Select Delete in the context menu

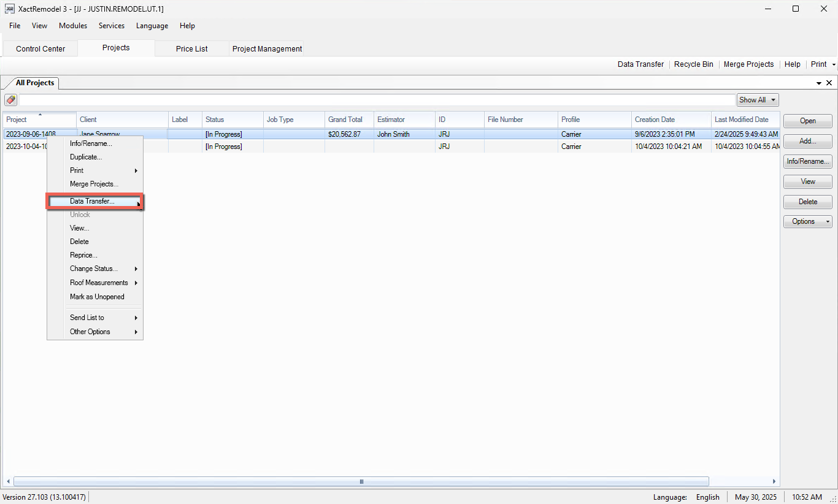(95, 242)
